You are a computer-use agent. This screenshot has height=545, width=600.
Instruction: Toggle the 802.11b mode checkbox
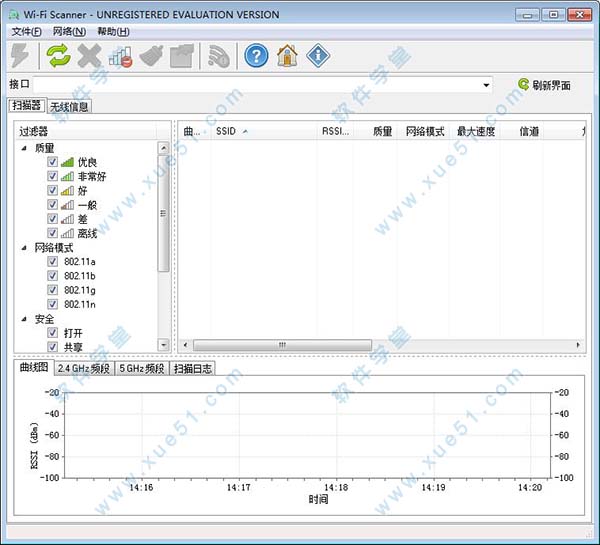coord(52,276)
